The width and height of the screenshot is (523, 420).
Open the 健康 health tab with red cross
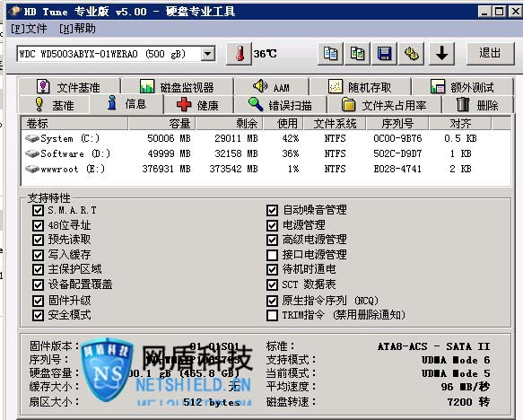198,105
